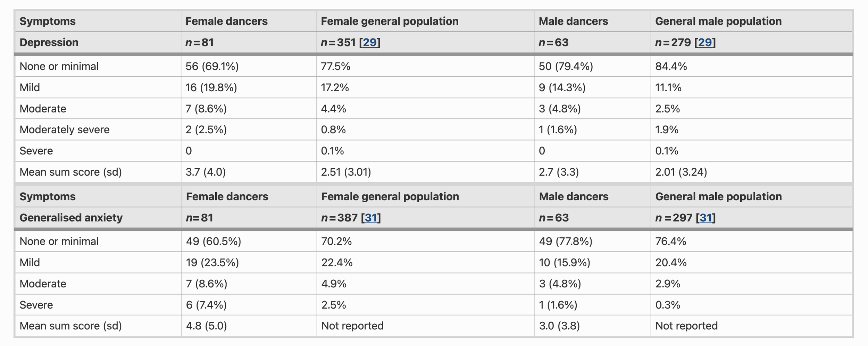The image size is (868, 346).
Task: Select the 2.01 (3.24) cell
Action: (x=681, y=172)
